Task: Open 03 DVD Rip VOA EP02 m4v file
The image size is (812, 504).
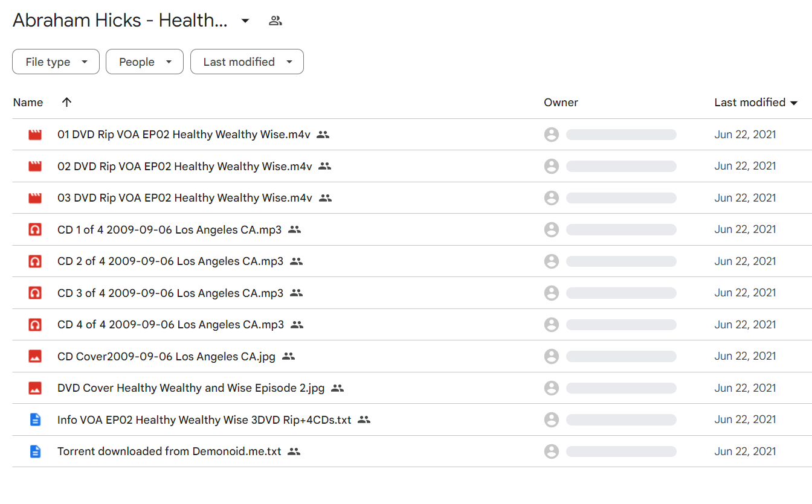Action: click(x=185, y=198)
